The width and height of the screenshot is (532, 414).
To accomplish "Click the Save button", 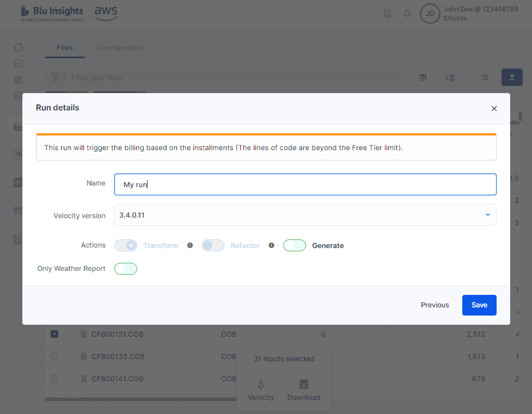I will (479, 305).
